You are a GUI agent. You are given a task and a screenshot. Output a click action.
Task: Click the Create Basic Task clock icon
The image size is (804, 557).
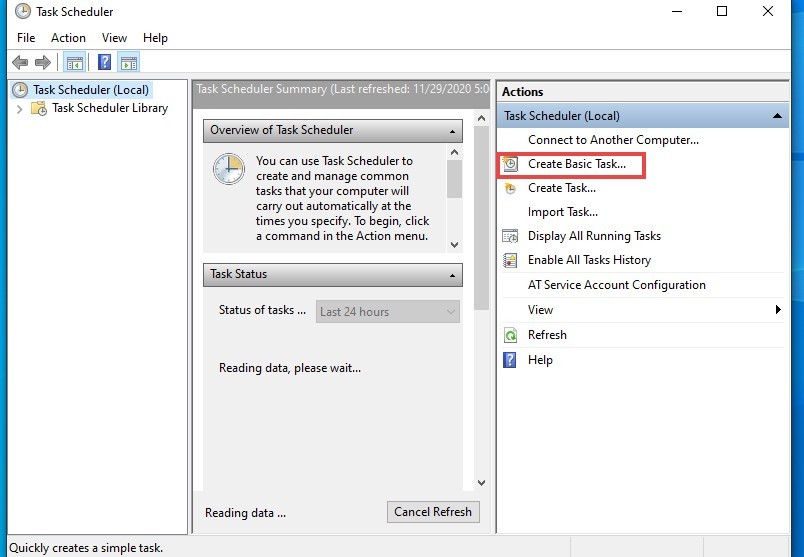(510, 164)
